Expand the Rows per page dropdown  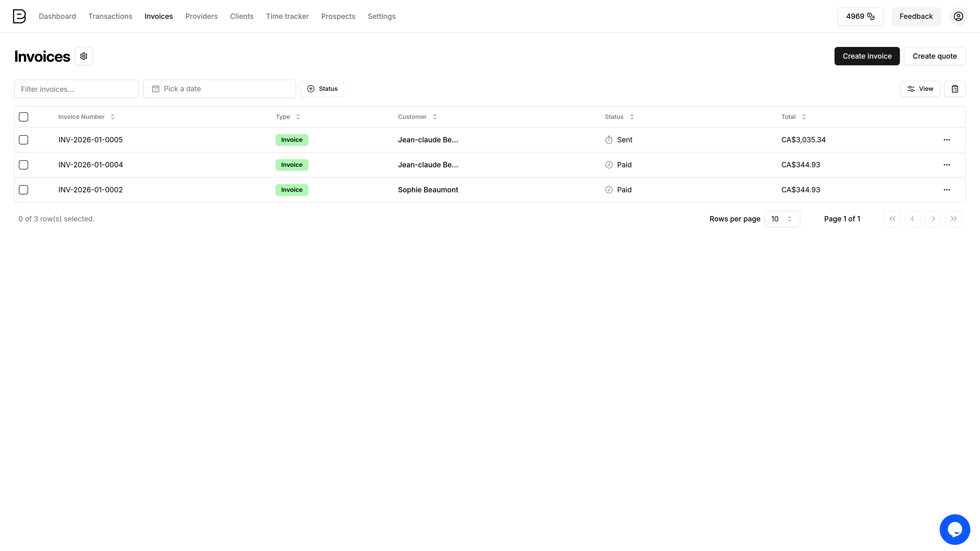(782, 219)
